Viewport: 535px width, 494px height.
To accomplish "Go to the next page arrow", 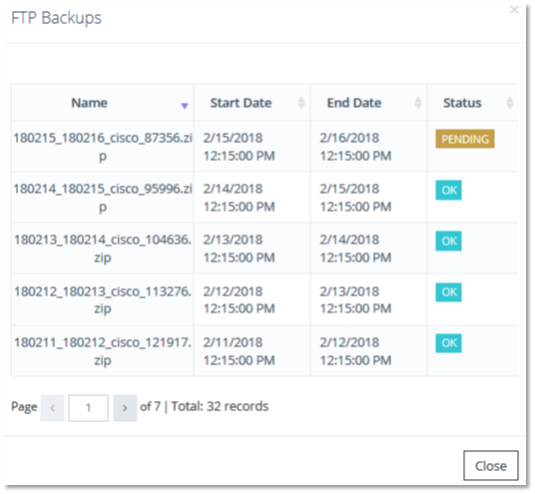I will (x=125, y=408).
